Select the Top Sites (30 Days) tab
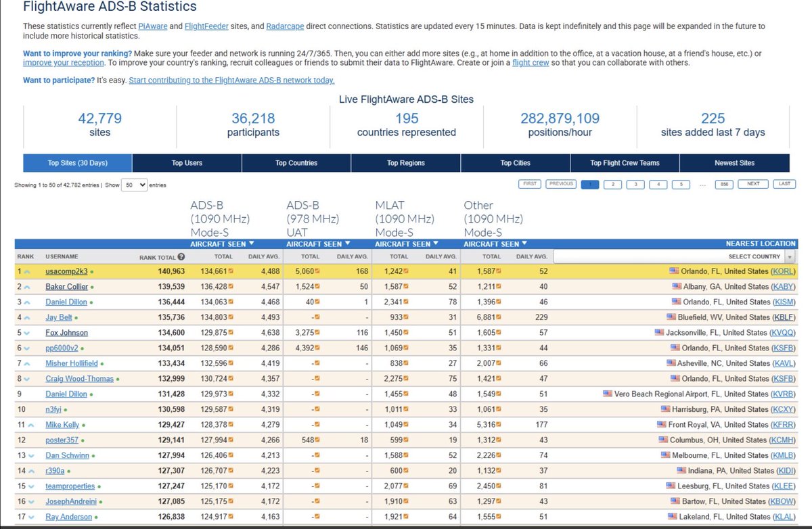Image resolution: width=812 pixels, height=529 pixels. (78, 163)
